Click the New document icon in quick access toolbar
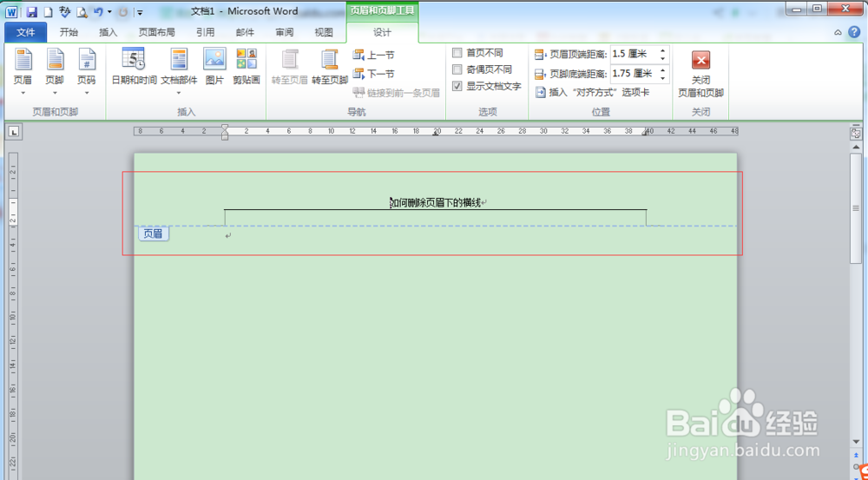Viewport: 868px width, 480px height. (48, 11)
